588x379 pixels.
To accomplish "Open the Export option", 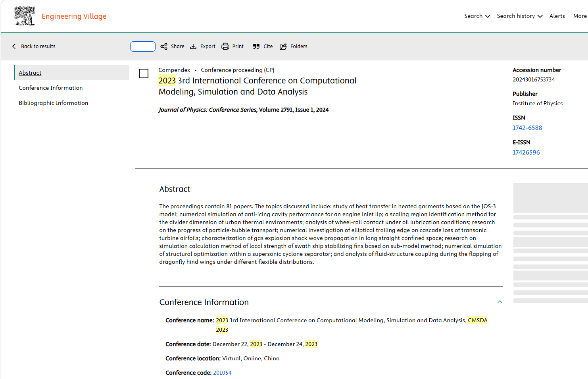I will coord(208,46).
